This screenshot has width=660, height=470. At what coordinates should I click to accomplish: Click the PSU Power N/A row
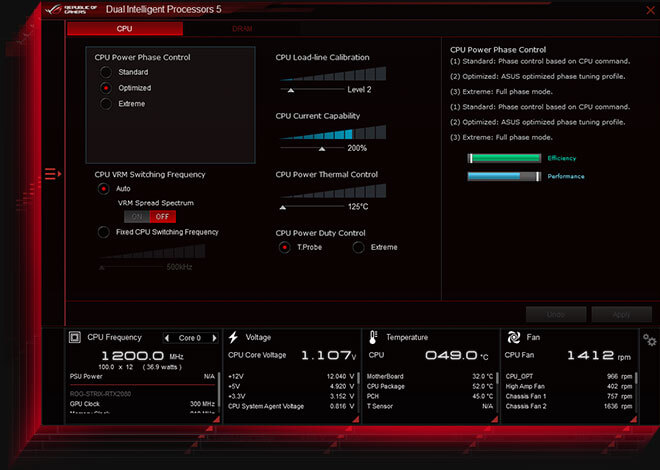pos(142,377)
